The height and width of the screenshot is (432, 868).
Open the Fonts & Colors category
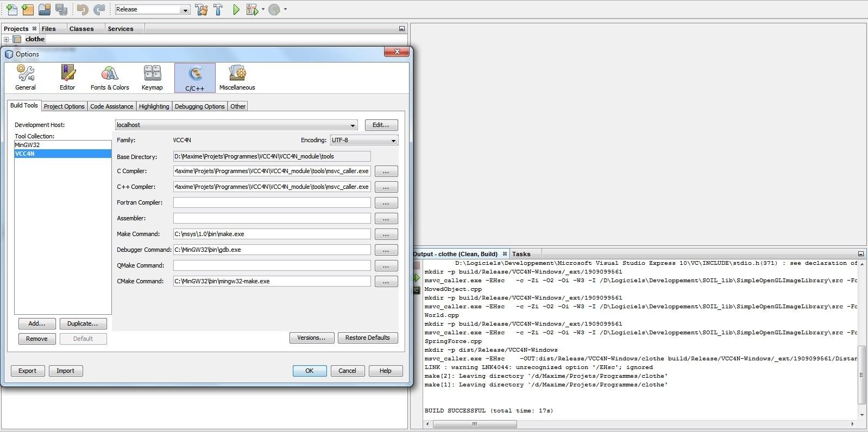tap(110, 78)
